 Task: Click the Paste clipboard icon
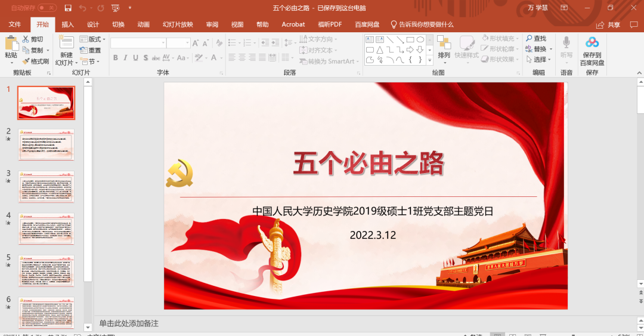pos(11,44)
